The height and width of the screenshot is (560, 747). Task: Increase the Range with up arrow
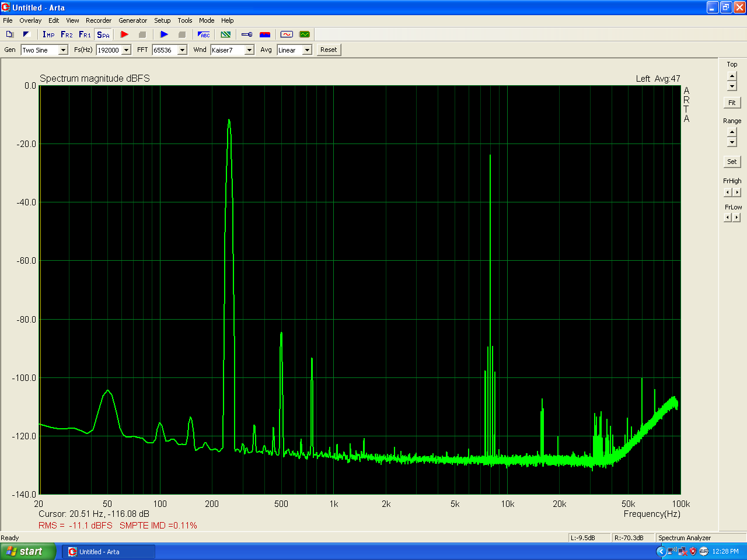coord(732,132)
